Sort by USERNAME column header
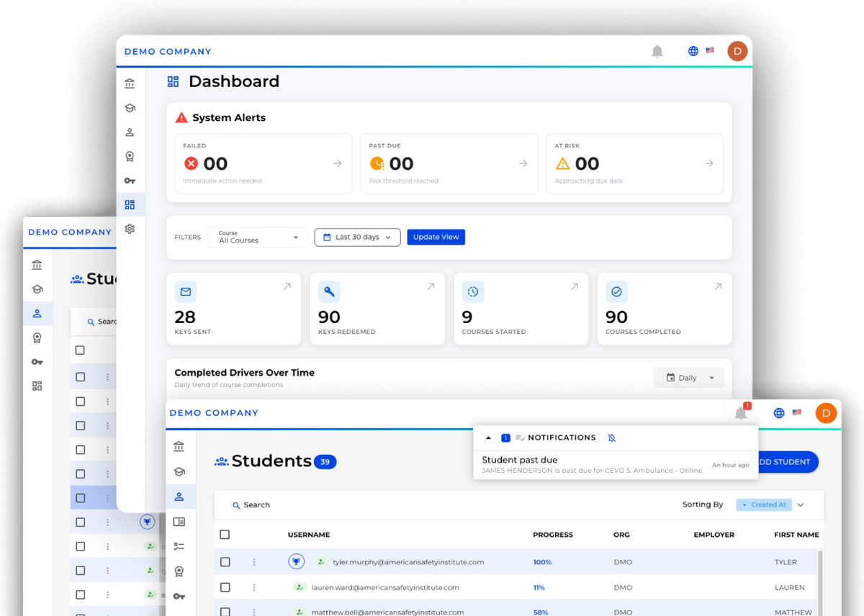This screenshot has width=864, height=616. click(309, 535)
